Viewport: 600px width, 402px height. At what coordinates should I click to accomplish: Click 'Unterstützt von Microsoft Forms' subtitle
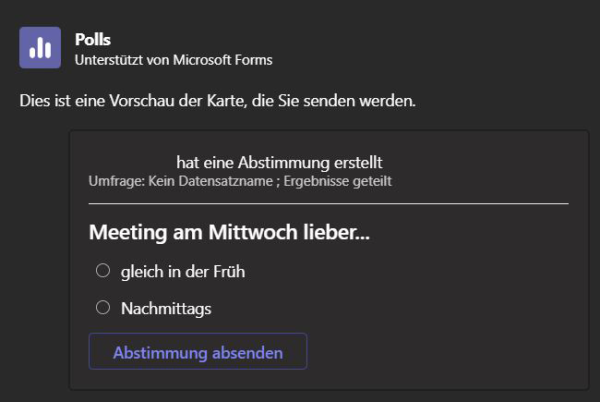click(x=174, y=60)
